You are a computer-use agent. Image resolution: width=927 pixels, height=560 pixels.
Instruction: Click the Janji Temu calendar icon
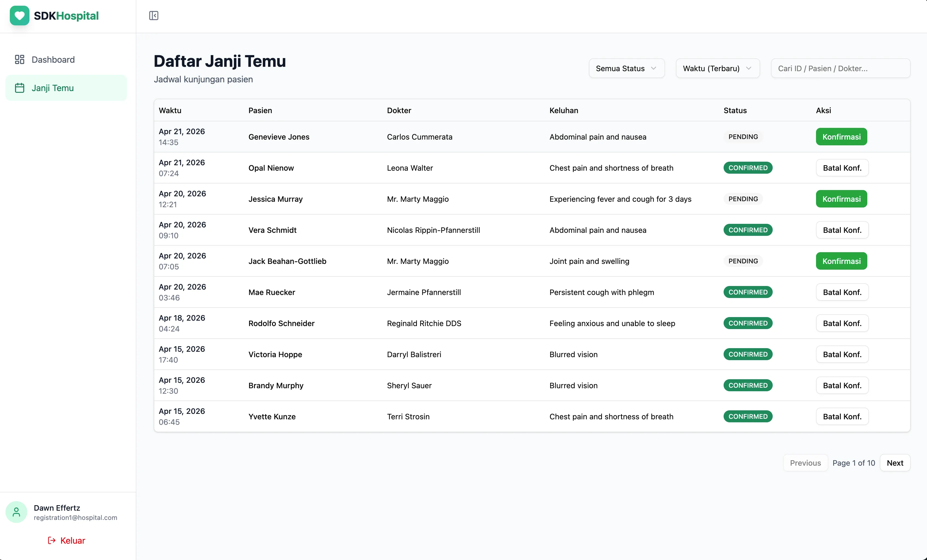click(20, 88)
